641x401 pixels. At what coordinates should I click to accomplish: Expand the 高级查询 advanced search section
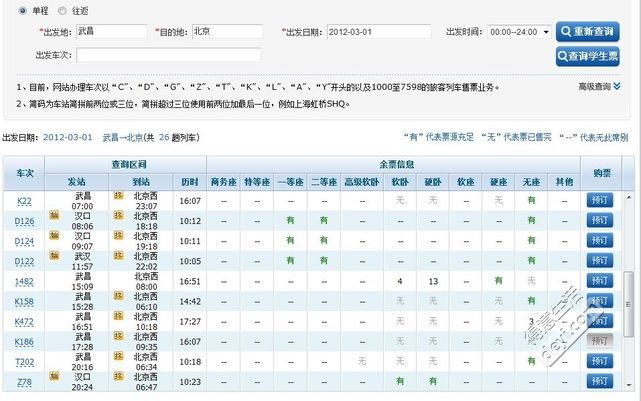pos(600,87)
